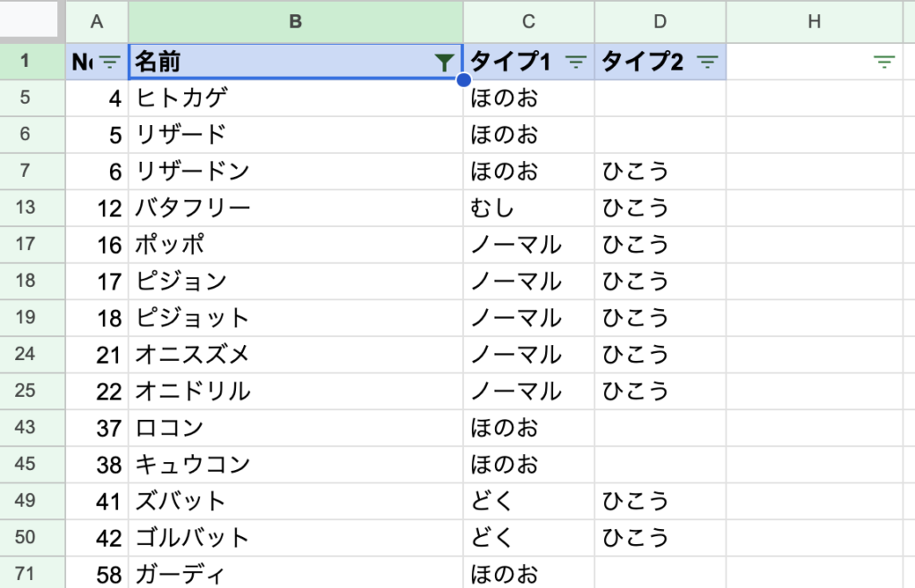The width and height of the screenshot is (915, 588).
Task: Select row header 18
Action: coord(32,281)
